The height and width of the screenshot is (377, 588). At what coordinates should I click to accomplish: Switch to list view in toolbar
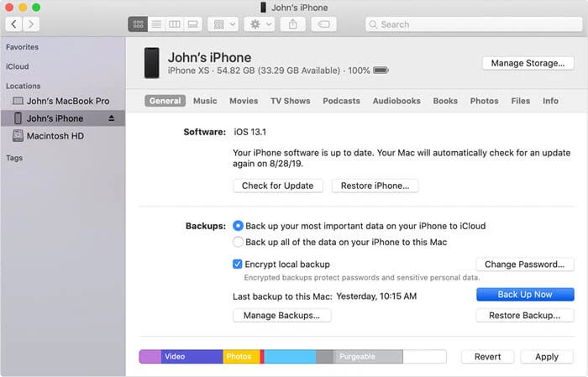[x=155, y=24]
